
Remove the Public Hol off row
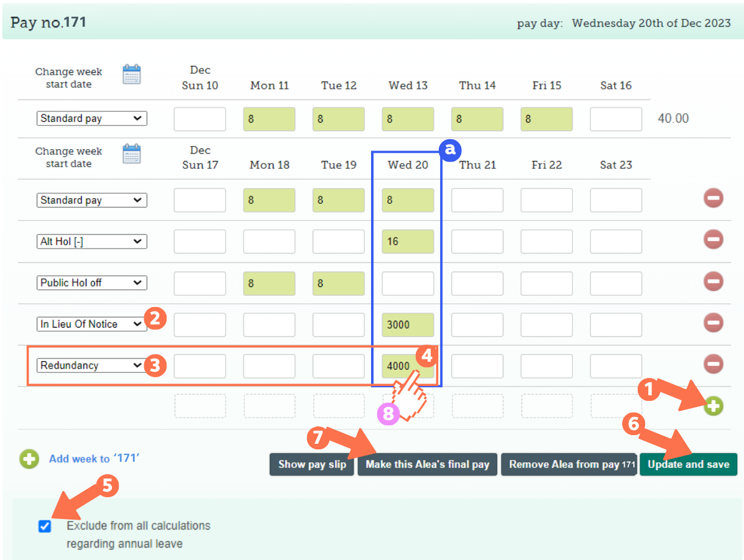point(713,281)
